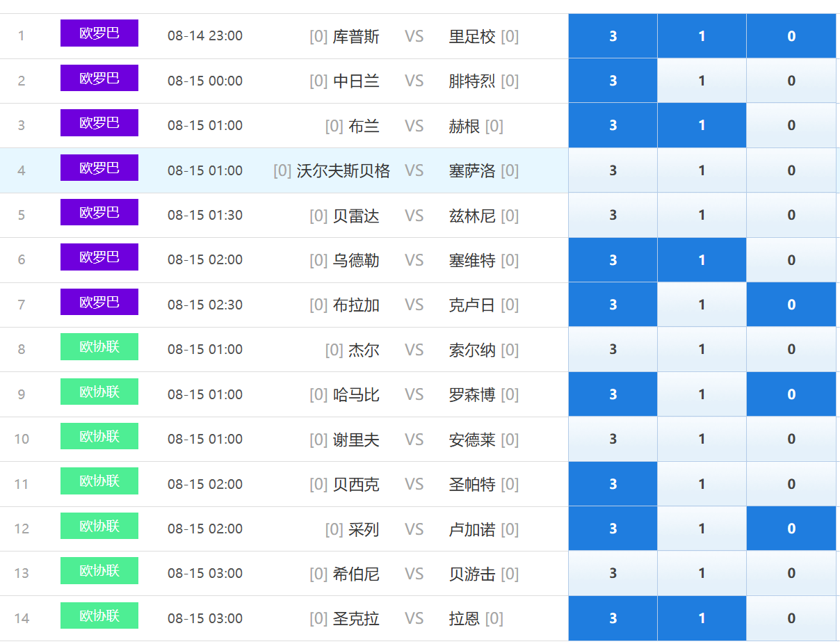This screenshot has width=840, height=644.
Task: Click the away team name 腓特烈
Action: coord(472,81)
